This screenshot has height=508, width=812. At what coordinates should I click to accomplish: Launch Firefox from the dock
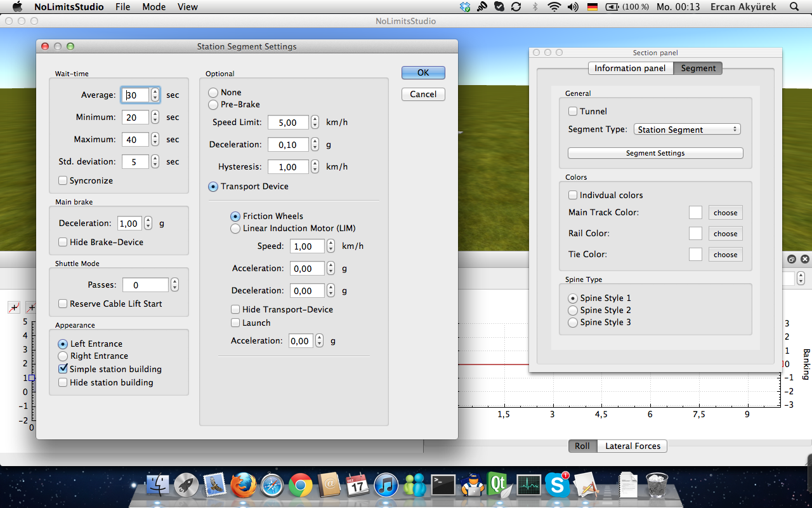(242, 486)
